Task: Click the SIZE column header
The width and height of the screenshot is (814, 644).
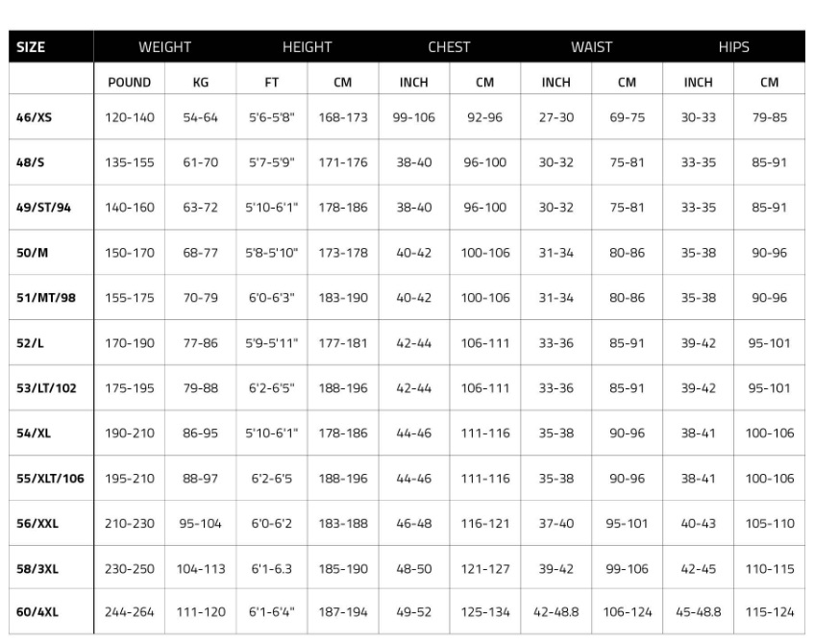Action: 31,47
